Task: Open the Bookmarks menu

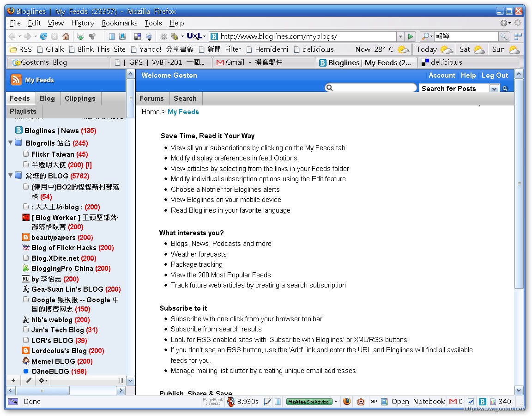Action: (x=120, y=23)
